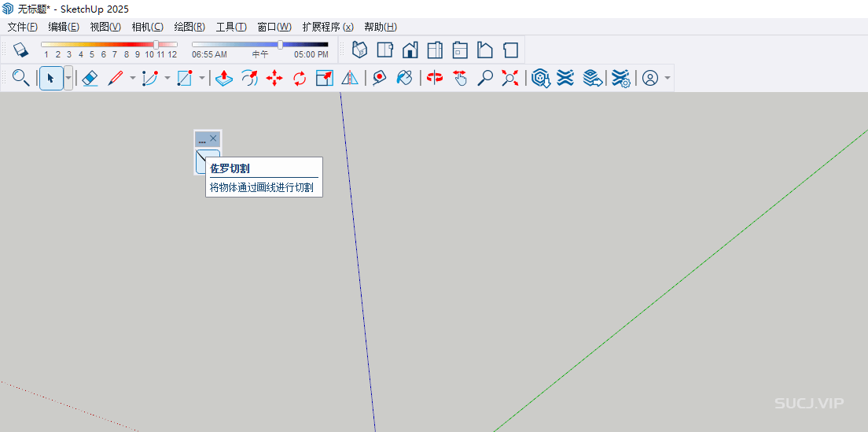Screen dimensions: 868x432
Task: Select the Eraser tool
Action: click(x=90, y=78)
